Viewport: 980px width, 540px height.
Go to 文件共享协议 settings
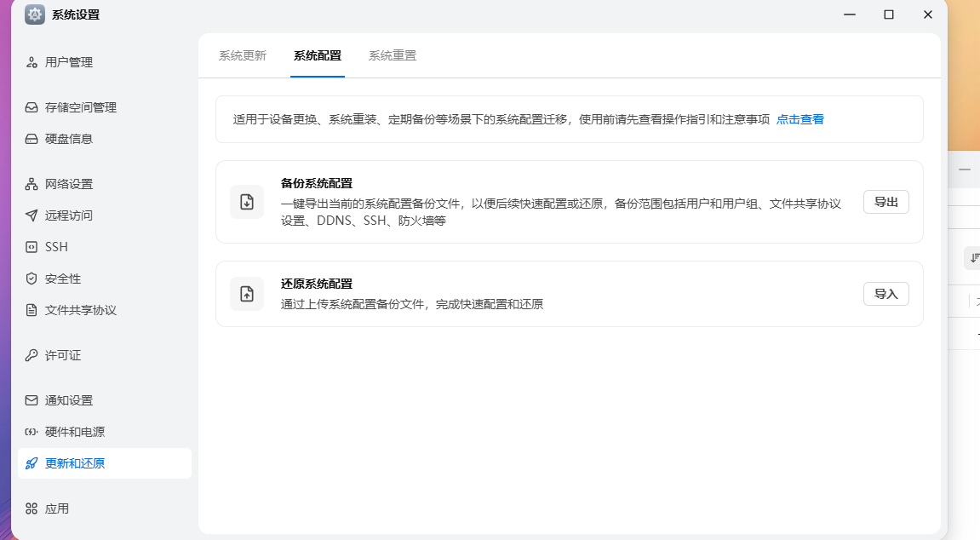tap(105, 310)
